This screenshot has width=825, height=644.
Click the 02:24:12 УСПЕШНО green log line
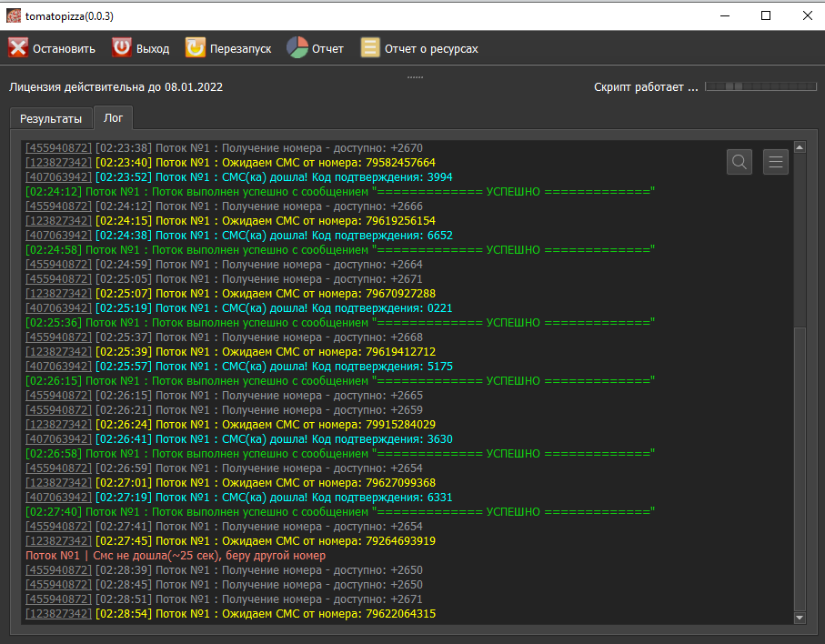[340, 192]
